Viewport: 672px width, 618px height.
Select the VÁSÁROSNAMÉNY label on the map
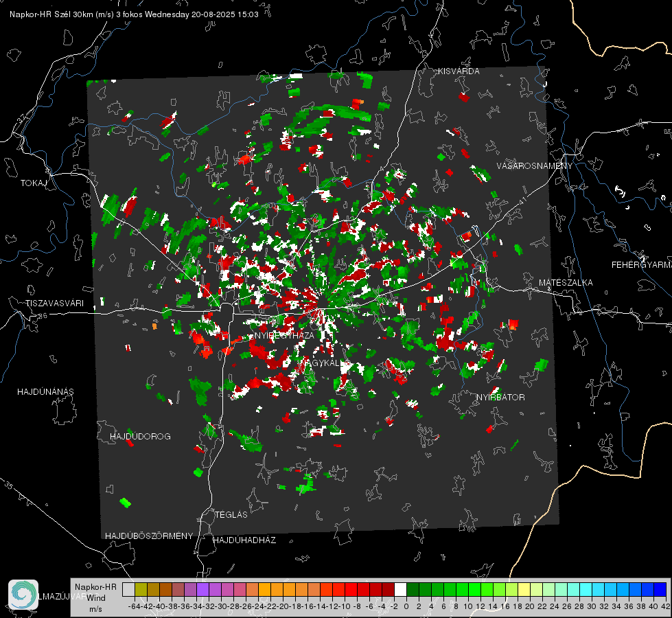point(535,165)
